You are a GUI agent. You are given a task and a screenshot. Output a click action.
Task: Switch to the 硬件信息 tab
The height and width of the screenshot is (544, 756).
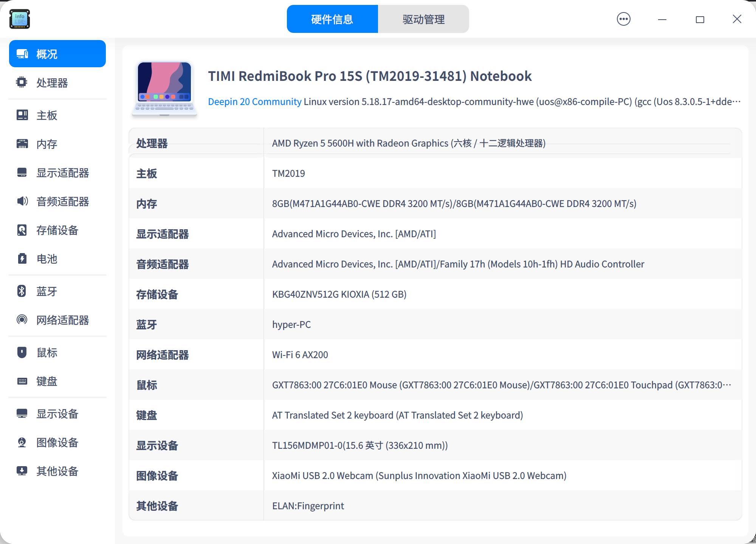332,19
